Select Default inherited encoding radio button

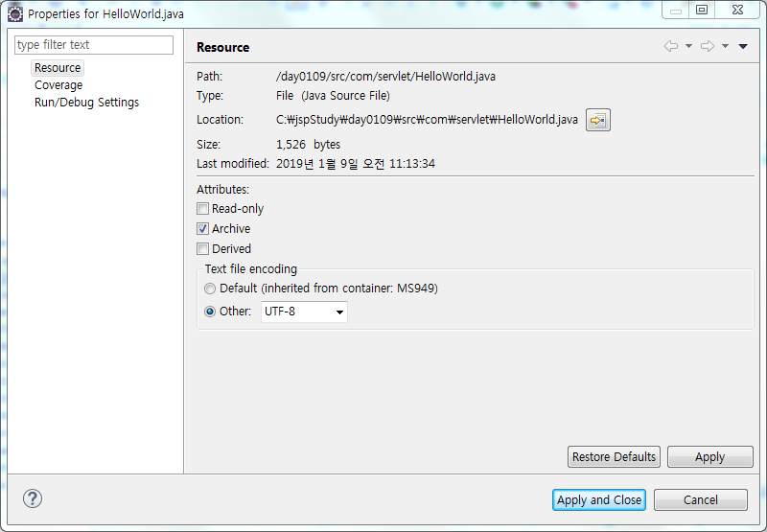pos(210,289)
